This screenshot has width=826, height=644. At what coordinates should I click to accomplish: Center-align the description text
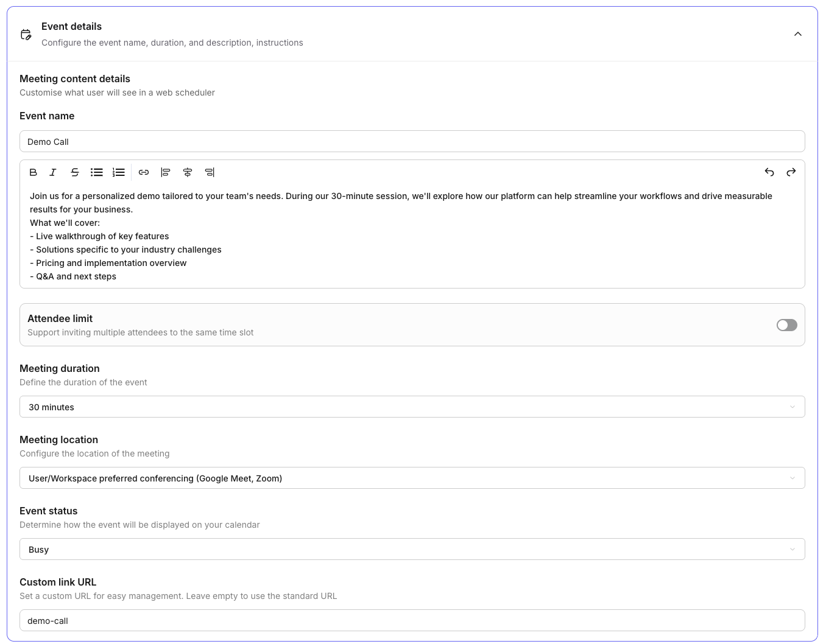tap(188, 172)
